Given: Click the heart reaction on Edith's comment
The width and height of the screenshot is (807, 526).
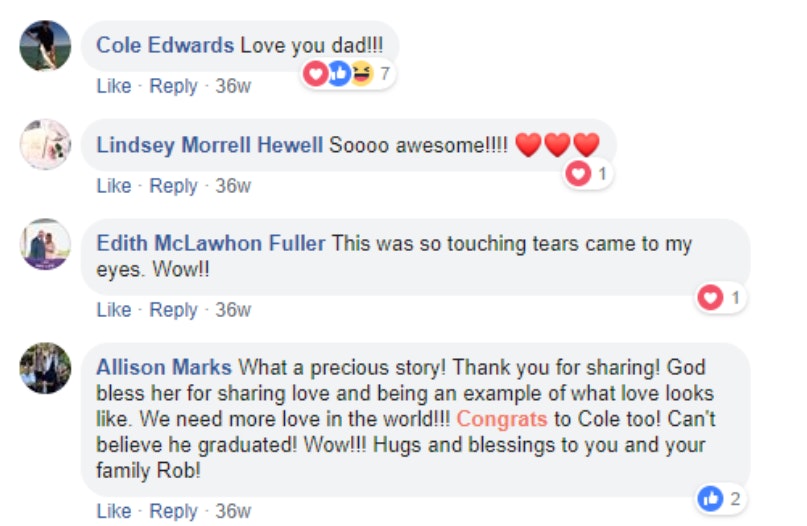Looking at the screenshot, I should pos(710,298).
